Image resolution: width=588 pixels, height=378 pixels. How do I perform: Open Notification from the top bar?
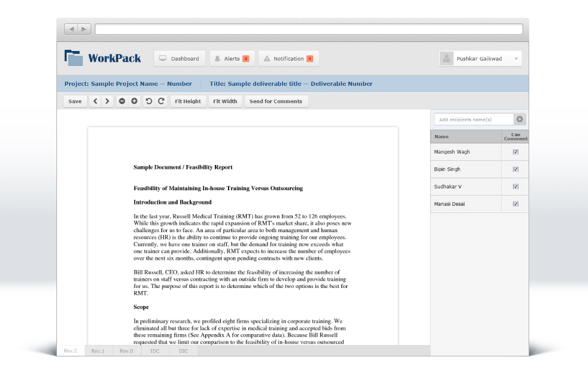pyautogui.click(x=288, y=58)
